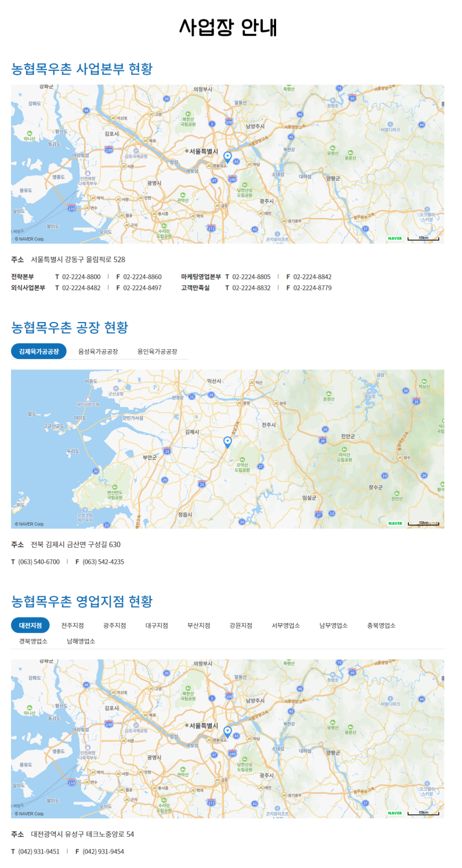Switch to the 음성육가공공장 tab

click(x=98, y=351)
